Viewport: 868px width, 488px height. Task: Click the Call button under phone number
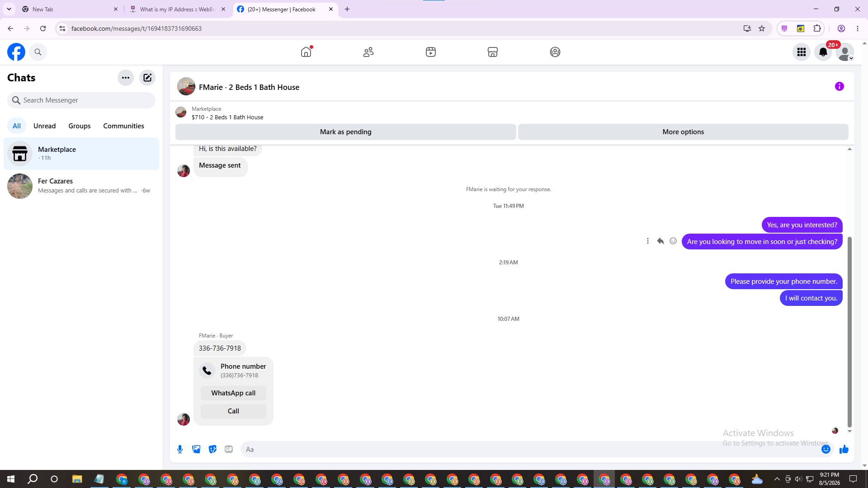pyautogui.click(x=233, y=411)
